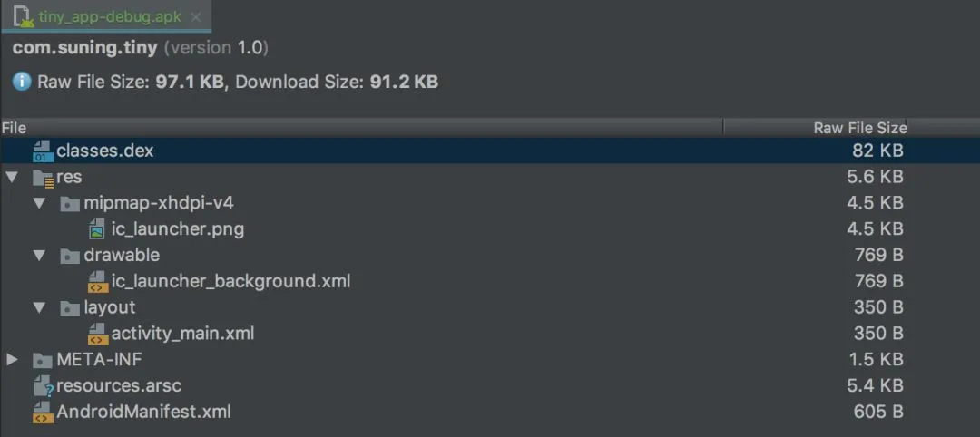Expand the META-INF folder
980x437 pixels.
tap(12, 360)
